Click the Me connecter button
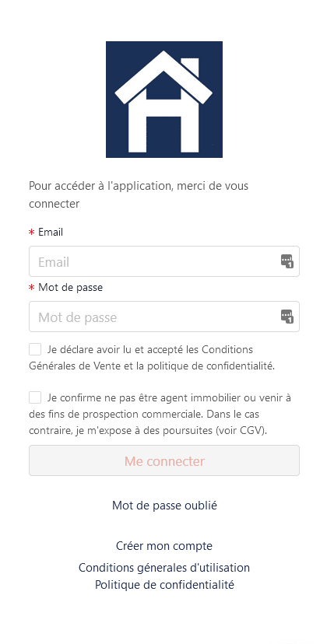The height and width of the screenshot is (644, 327). pos(164,460)
